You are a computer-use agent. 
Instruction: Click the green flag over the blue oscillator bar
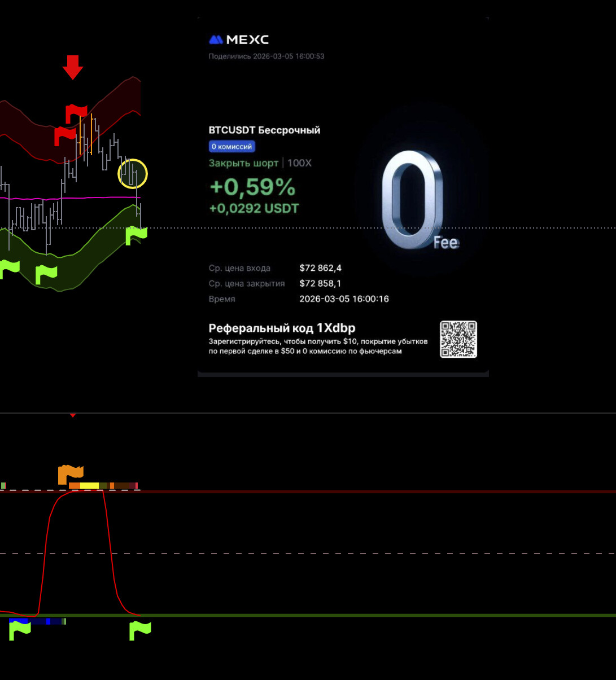[x=20, y=629]
